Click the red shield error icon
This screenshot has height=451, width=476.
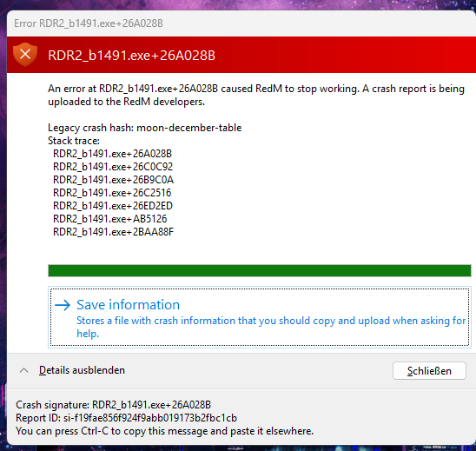click(25, 55)
